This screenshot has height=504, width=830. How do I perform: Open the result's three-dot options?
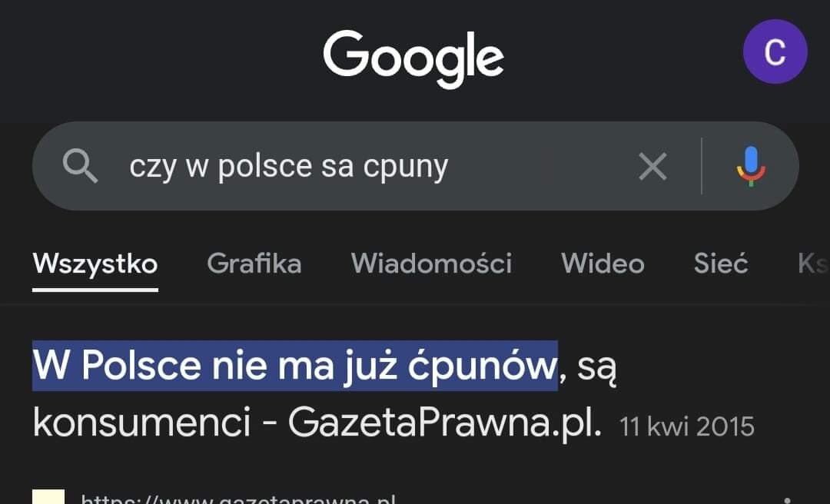tap(785, 499)
